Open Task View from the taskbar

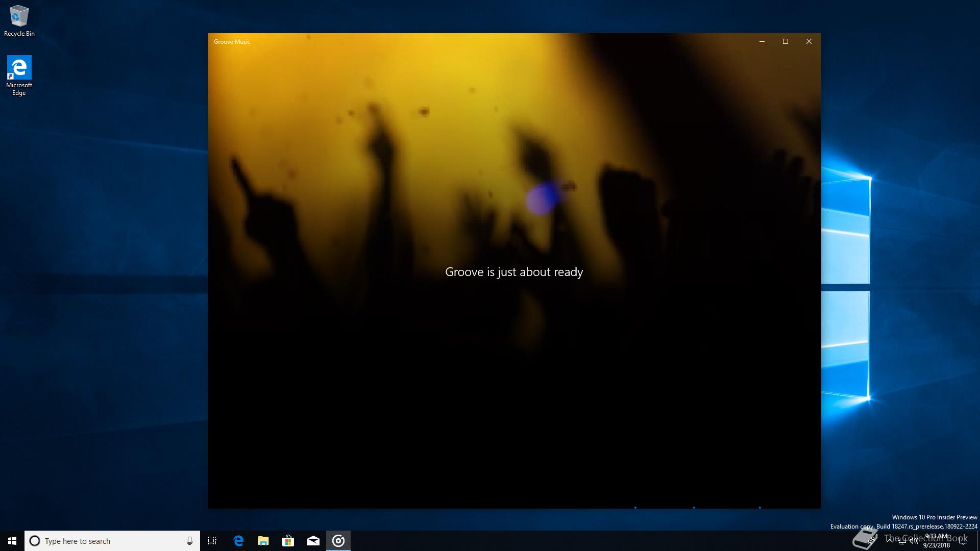[x=212, y=541]
